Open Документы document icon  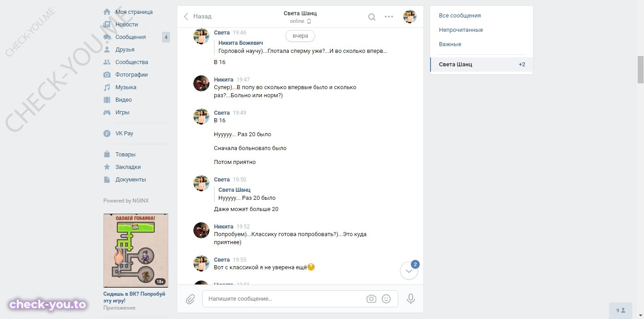tap(107, 180)
